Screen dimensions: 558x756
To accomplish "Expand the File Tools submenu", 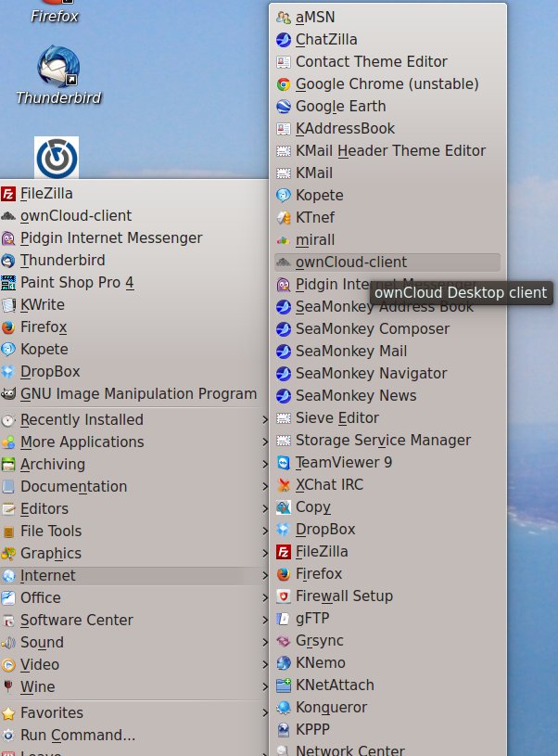I will click(x=134, y=532).
